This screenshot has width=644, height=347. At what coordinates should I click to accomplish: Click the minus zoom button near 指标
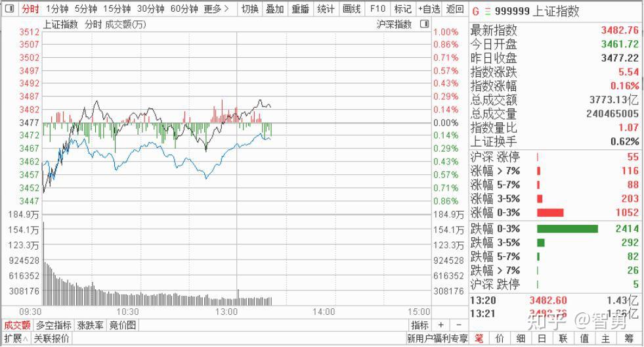(458, 325)
